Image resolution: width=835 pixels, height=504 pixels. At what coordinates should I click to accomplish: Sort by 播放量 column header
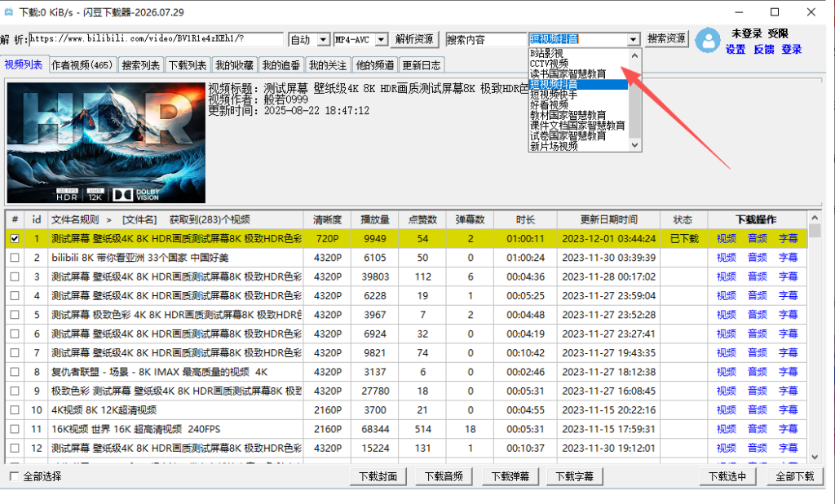coord(375,219)
